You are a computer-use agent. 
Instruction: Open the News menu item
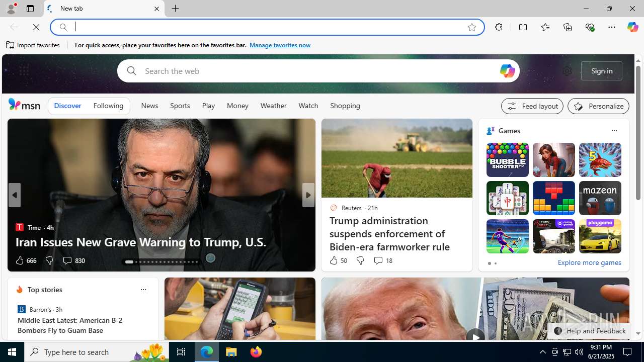tap(149, 106)
